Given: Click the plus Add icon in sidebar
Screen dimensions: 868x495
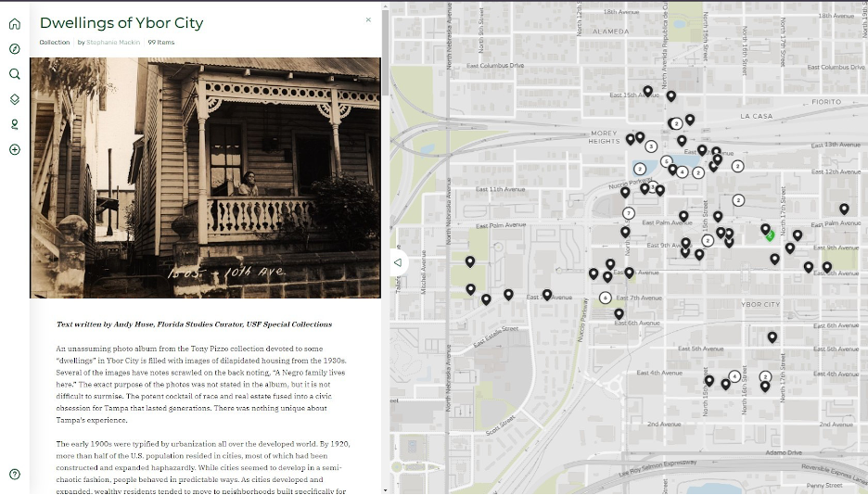Looking at the screenshot, I should 15,149.
